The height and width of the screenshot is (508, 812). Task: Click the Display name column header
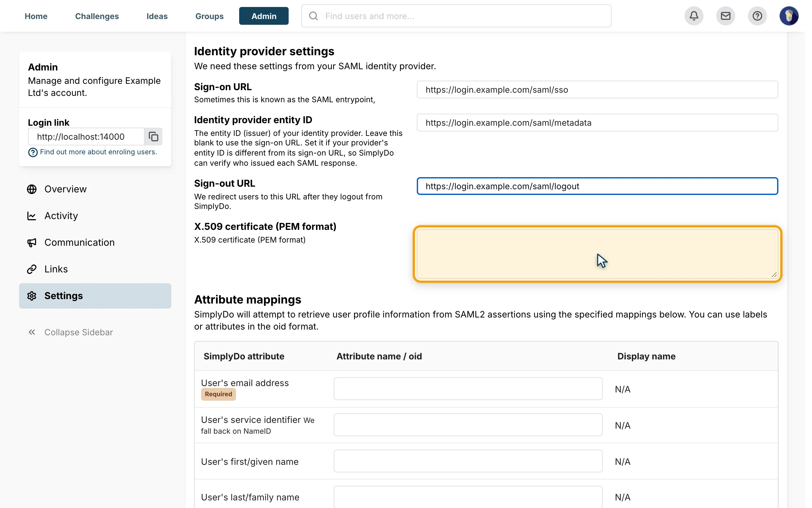(646, 356)
